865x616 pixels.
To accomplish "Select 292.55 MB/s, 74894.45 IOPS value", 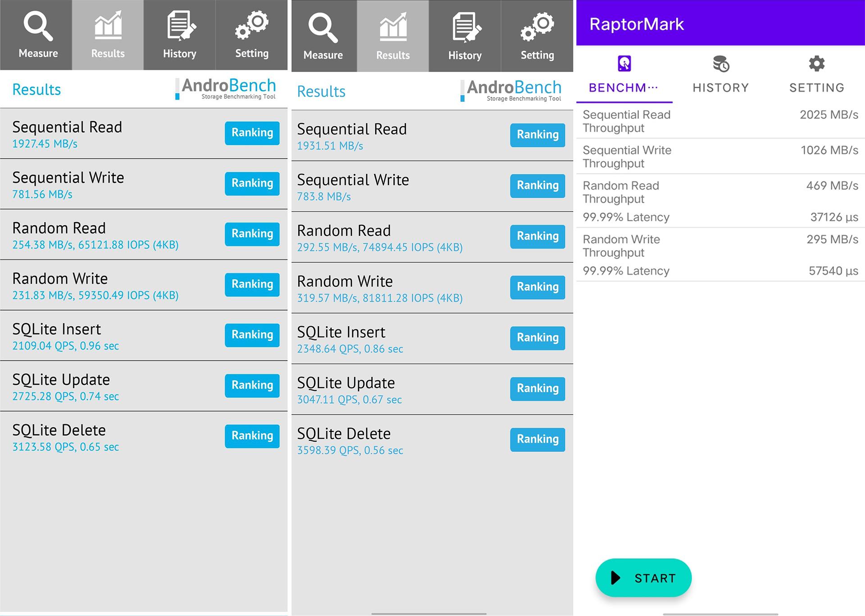I will click(x=380, y=247).
